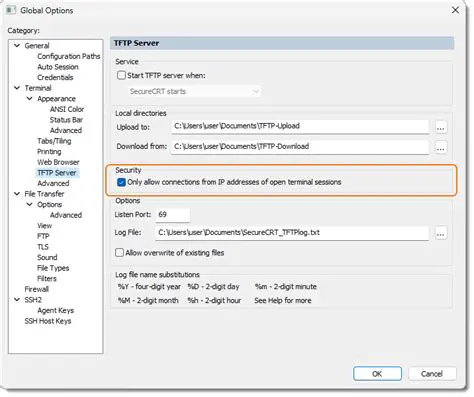The width and height of the screenshot is (474, 397).
Task: Select File Transfer category
Action: click(44, 194)
